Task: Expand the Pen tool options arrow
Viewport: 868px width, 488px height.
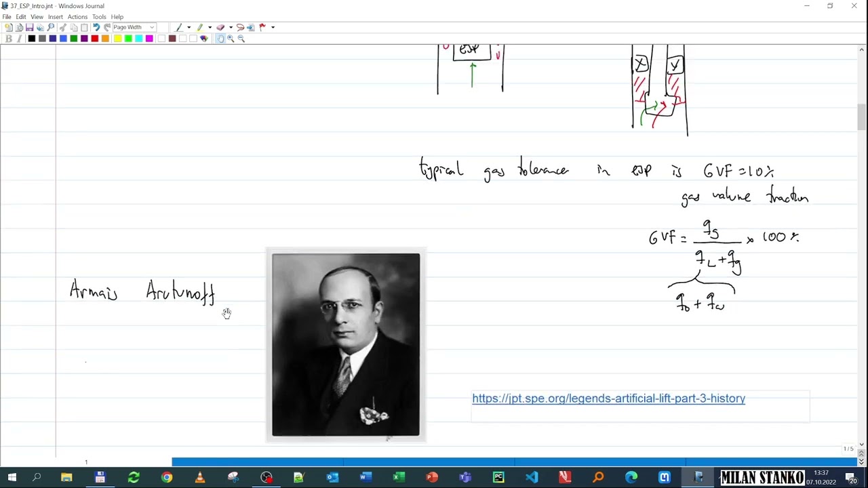Action: pyautogui.click(x=189, y=27)
